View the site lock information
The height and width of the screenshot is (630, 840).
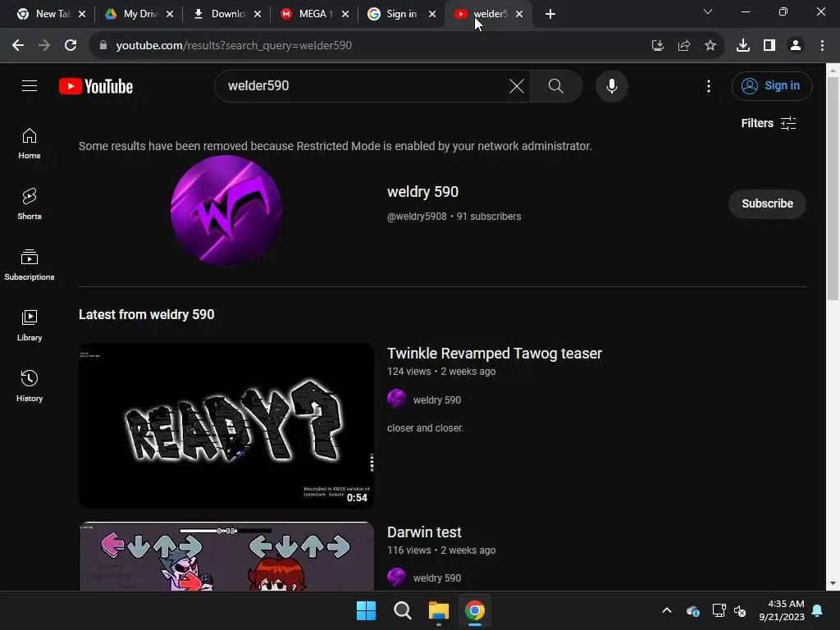tap(103, 46)
